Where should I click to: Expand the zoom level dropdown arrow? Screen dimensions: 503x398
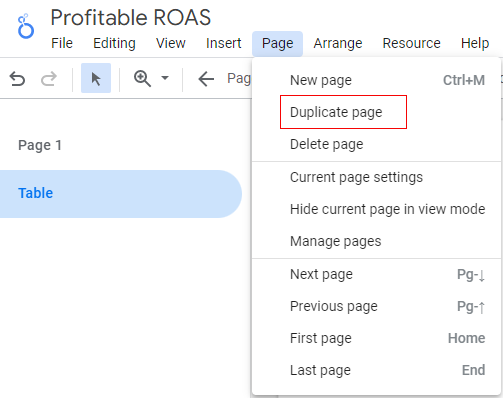point(165,78)
